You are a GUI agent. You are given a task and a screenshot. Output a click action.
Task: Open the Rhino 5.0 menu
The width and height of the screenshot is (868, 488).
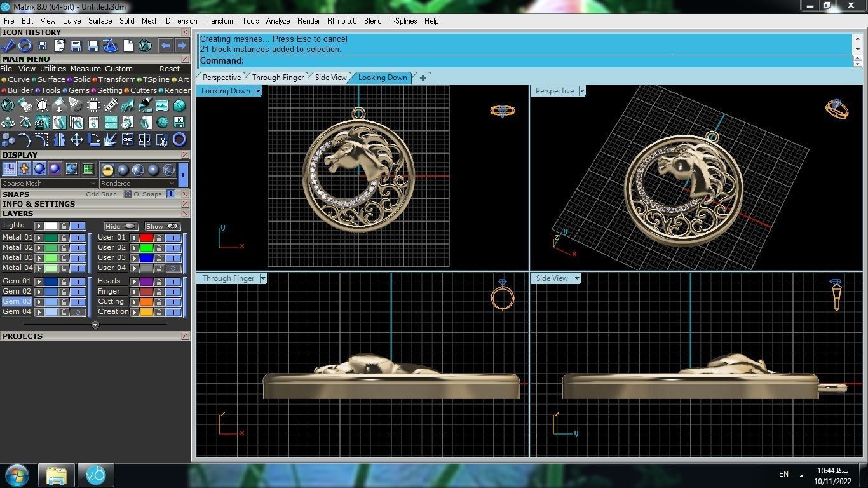(342, 21)
